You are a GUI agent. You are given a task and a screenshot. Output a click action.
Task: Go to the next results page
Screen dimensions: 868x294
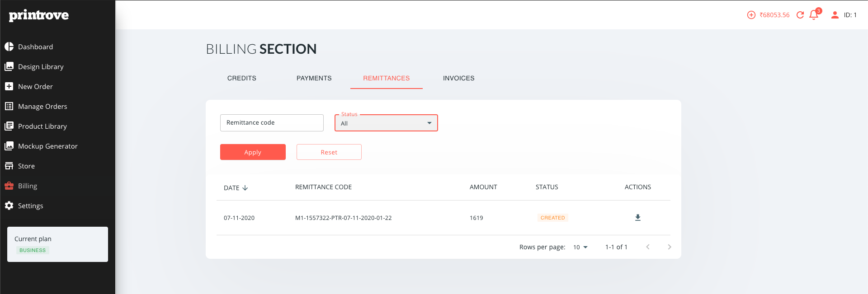click(670, 247)
